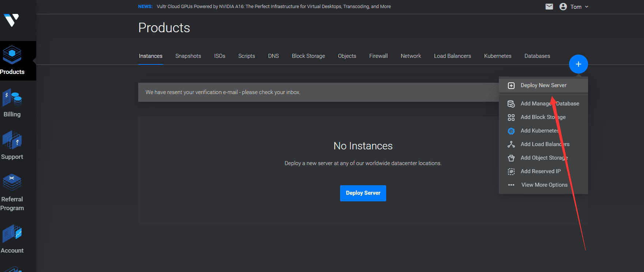The image size is (644, 272).
Task: Open the Vultr Cloud GPUs news link
Action: [274, 7]
